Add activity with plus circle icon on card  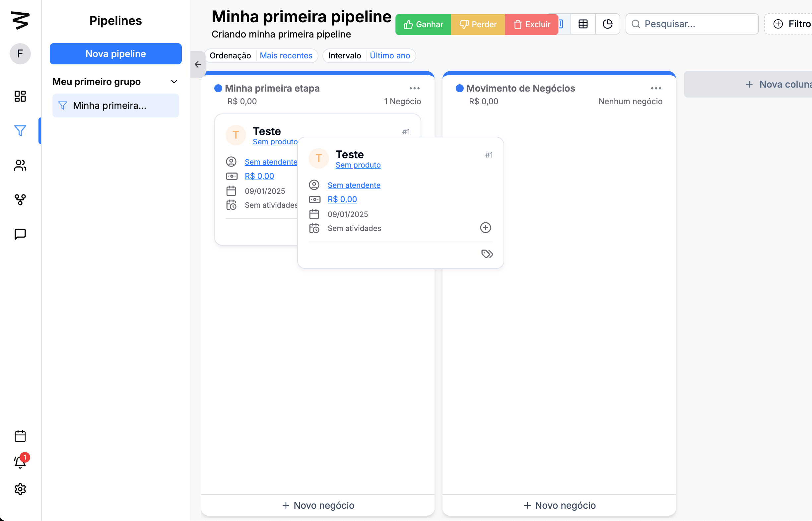point(486,228)
